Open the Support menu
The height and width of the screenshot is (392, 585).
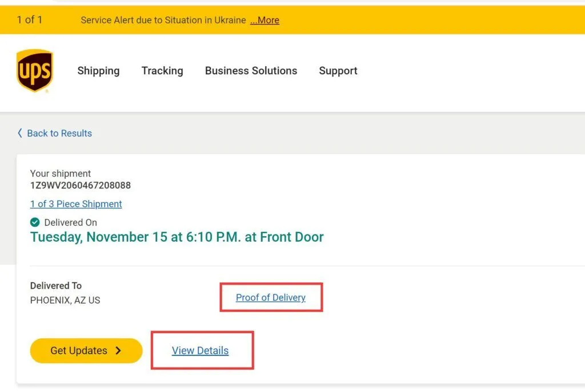[338, 71]
